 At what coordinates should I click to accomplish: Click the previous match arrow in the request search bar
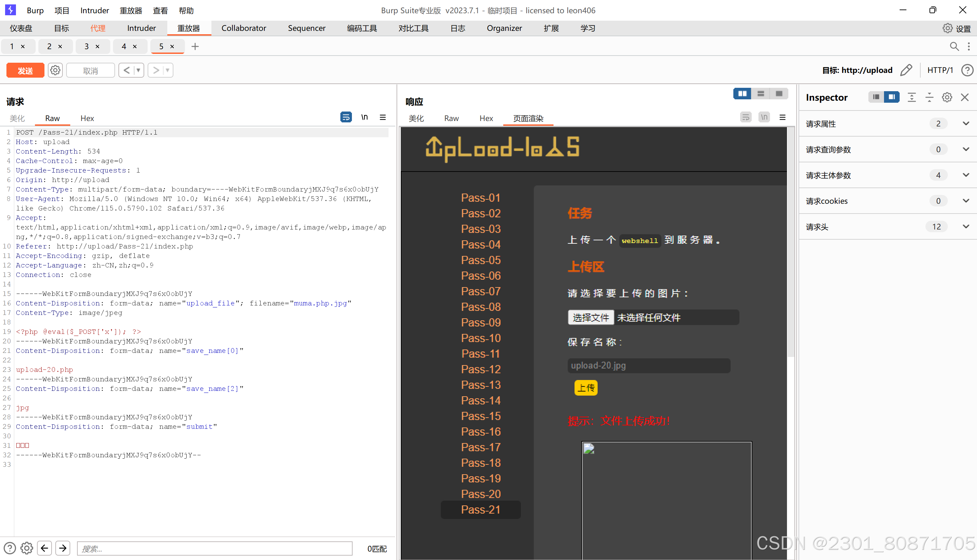pyautogui.click(x=45, y=548)
